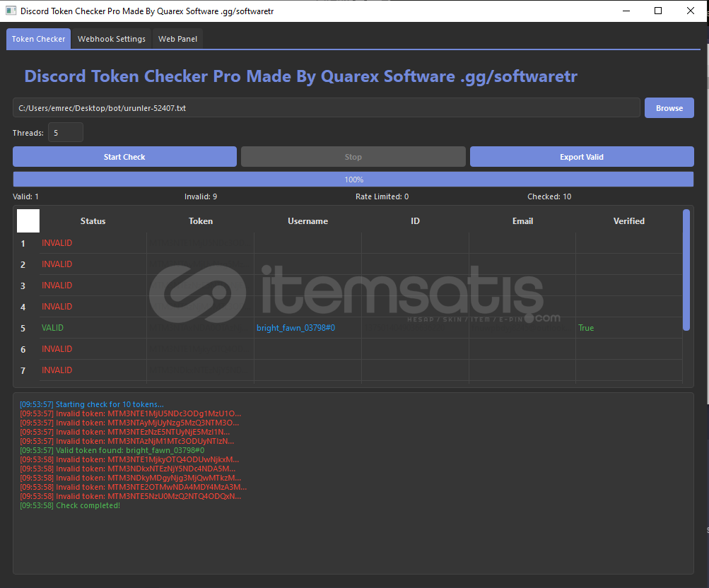Focus the token file path field
Viewport: 709px width, 588px height.
(327, 108)
